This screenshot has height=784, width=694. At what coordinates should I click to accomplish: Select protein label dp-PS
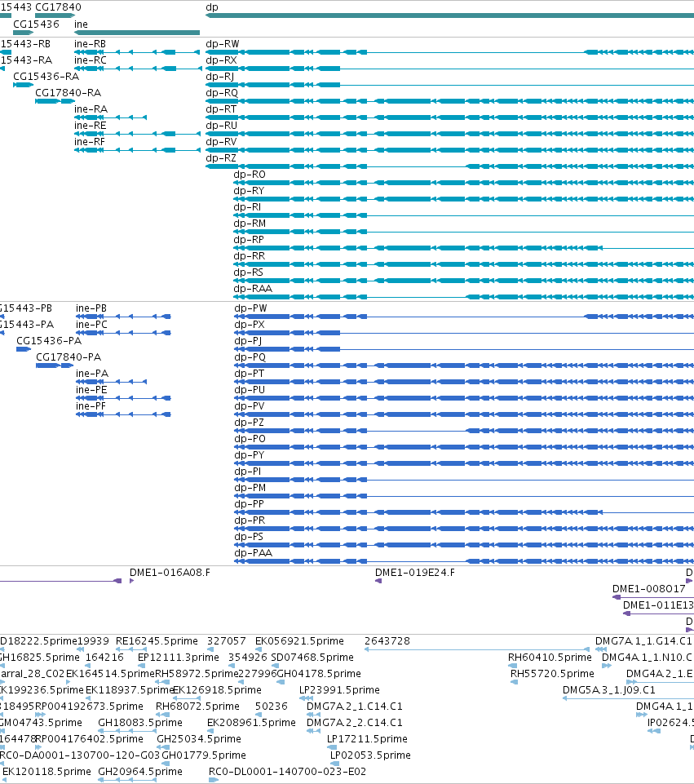pyautogui.click(x=249, y=537)
